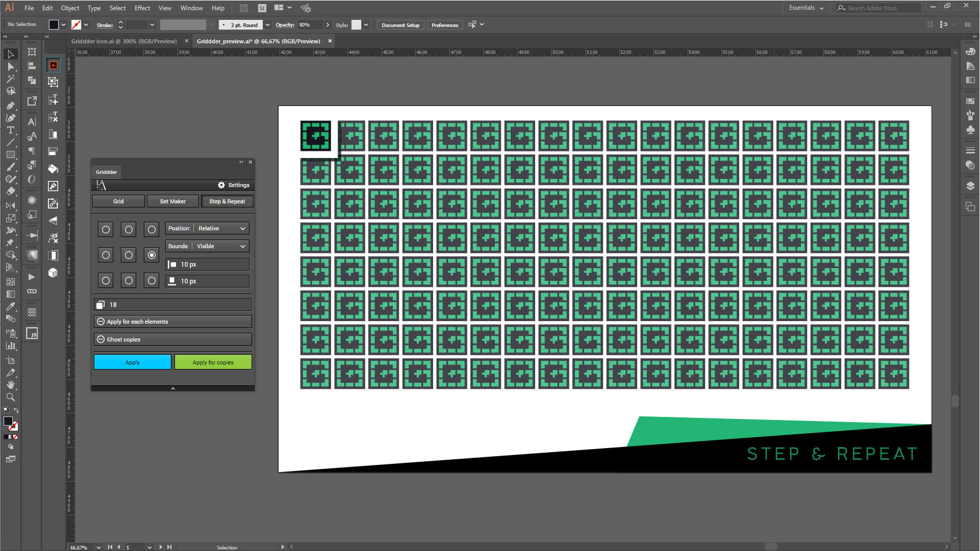Viewport: 980px width, 551px height.
Task: Open the artboard number dropdown
Action: tap(149, 547)
